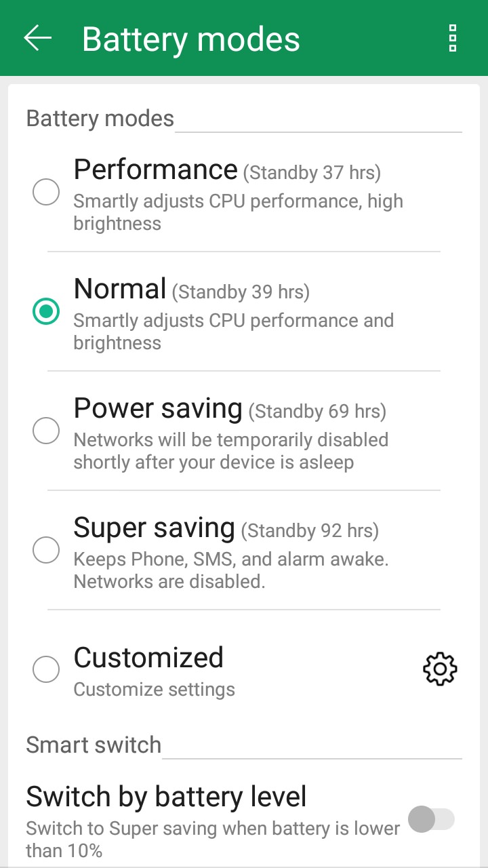Open the three-dot overflow menu
Viewport: 488px width, 868px height.
pyautogui.click(x=453, y=38)
